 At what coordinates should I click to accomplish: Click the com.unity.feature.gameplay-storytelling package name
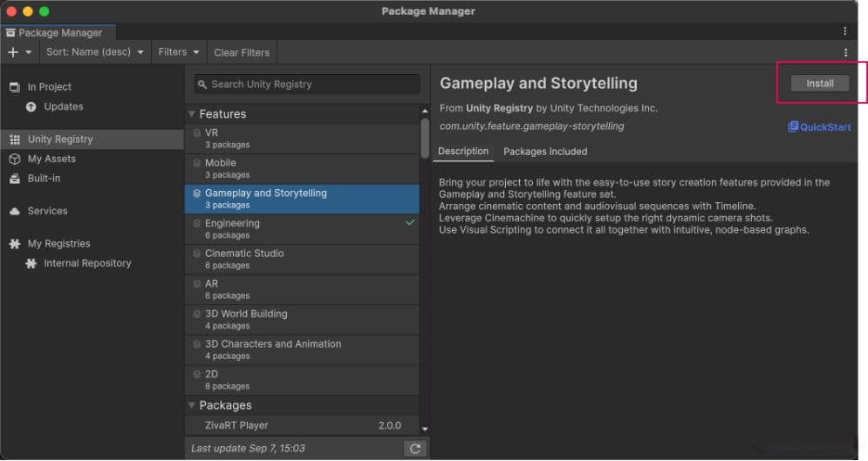coord(531,126)
